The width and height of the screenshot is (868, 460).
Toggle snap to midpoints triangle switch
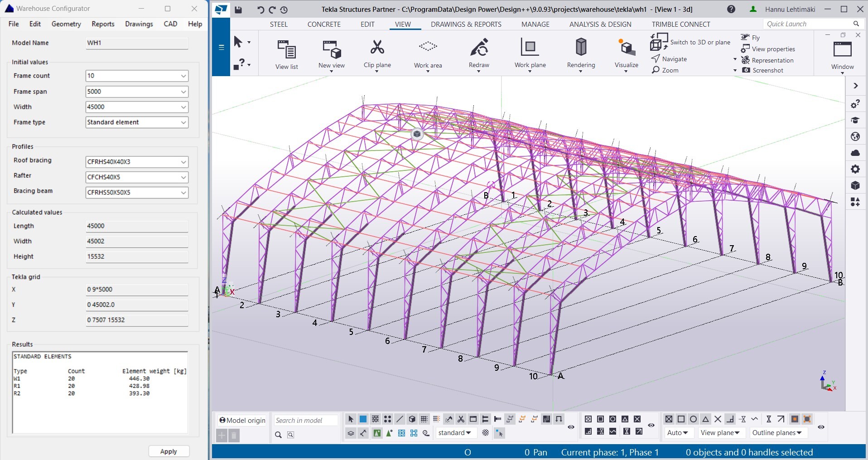coord(705,419)
